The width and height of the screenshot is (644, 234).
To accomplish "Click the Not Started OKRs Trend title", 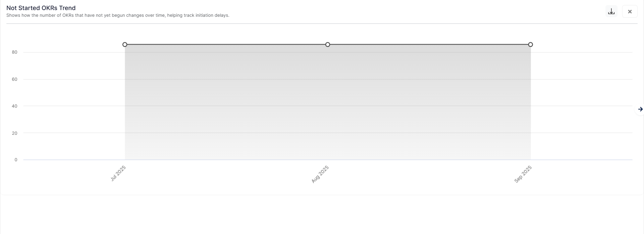I will [x=41, y=7].
